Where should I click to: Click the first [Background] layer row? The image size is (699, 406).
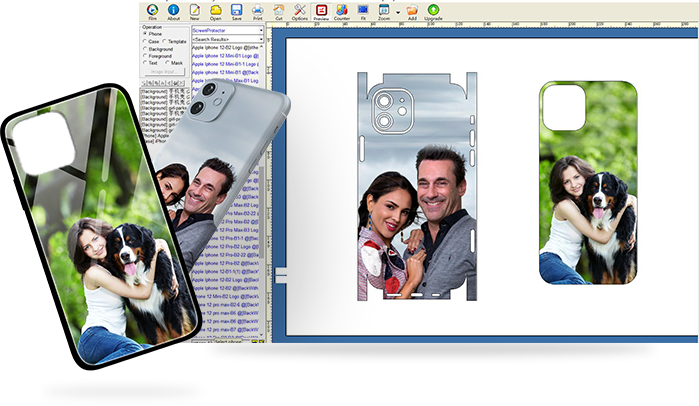click(163, 90)
